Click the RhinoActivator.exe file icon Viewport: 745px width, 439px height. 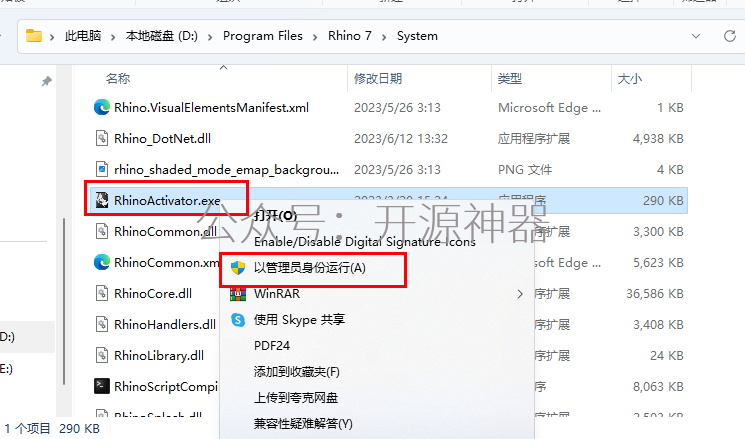click(x=102, y=200)
